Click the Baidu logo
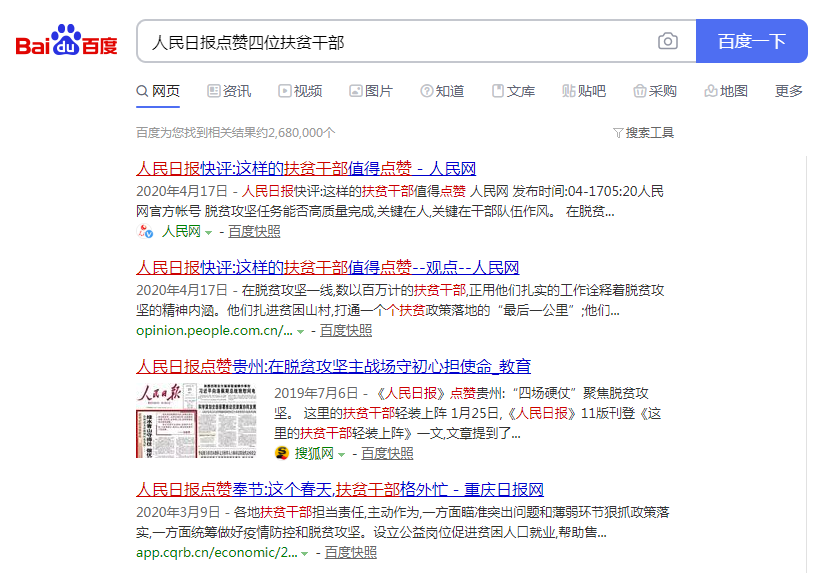This screenshot has height=573, width=815. 66,40
